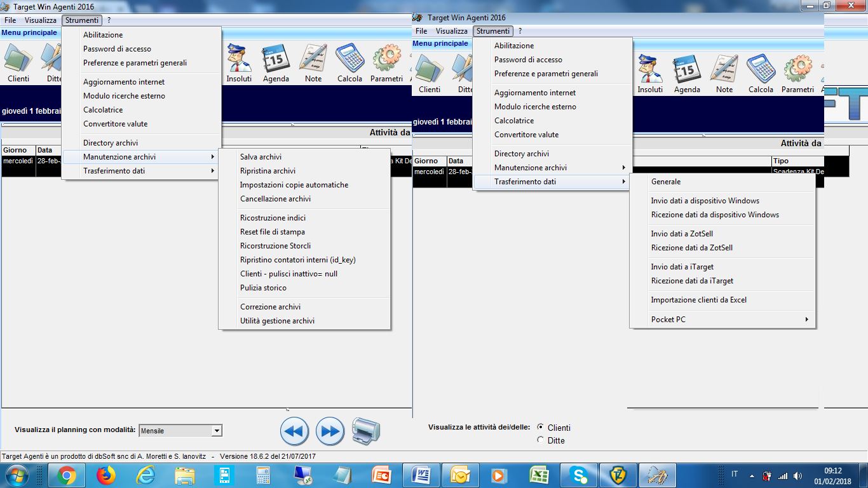The image size is (868, 488).
Task: Open the Mensile planning mode combo box
Action: [x=180, y=431]
